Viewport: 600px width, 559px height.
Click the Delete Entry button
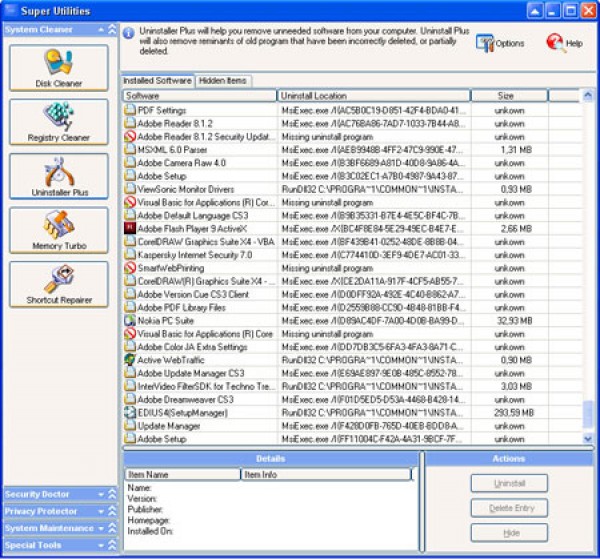[509, 508]
